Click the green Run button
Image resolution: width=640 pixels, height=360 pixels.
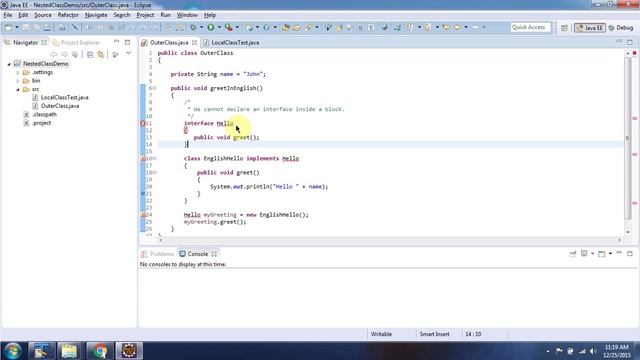click(x=211, y=27)
